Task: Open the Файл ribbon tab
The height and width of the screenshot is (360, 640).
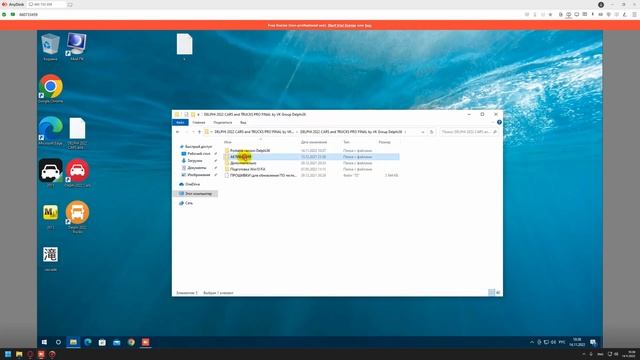Action: tap(180, 122)
